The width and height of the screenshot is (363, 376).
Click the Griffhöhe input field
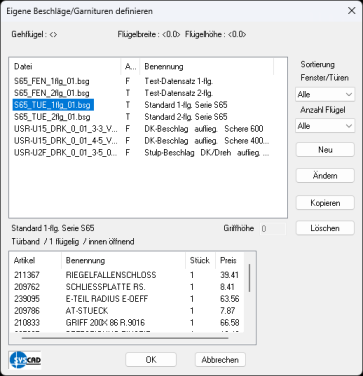[272, 229]
